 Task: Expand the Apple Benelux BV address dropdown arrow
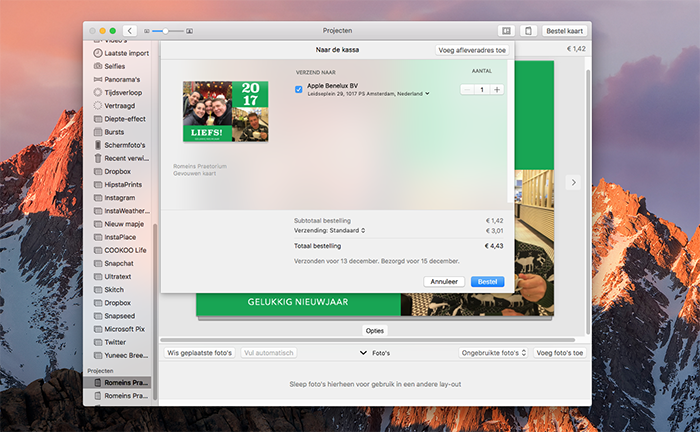427,94
